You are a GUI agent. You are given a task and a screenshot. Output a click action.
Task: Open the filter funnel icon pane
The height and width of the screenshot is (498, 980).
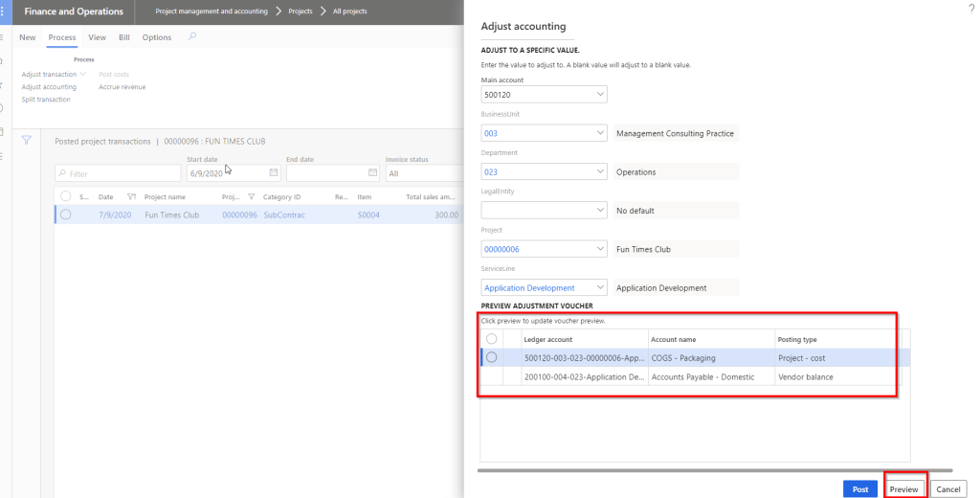click(x=27, y=140)
